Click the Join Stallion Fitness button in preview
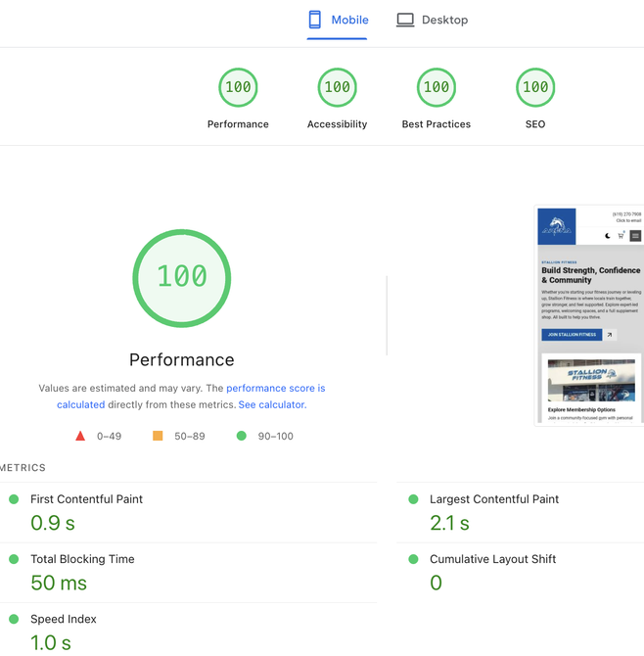Screen dimensions: 644x656 point(572,335)
